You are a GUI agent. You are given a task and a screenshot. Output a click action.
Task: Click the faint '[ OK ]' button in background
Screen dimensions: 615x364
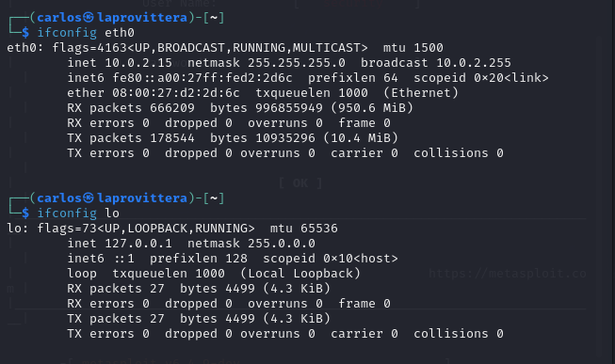coord(300,183)
